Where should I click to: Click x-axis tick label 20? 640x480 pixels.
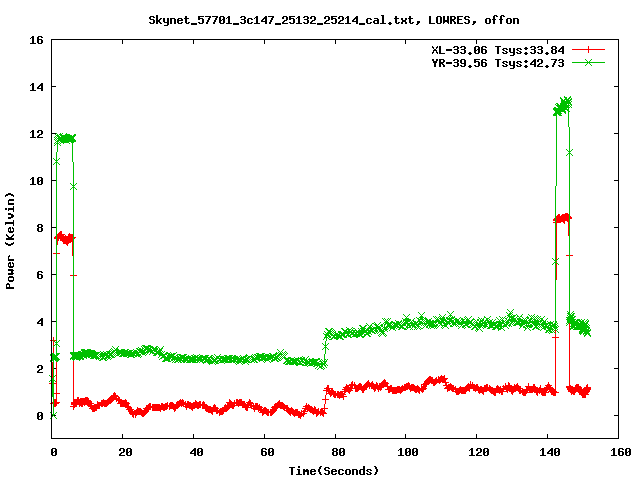[x=125, y=452]
